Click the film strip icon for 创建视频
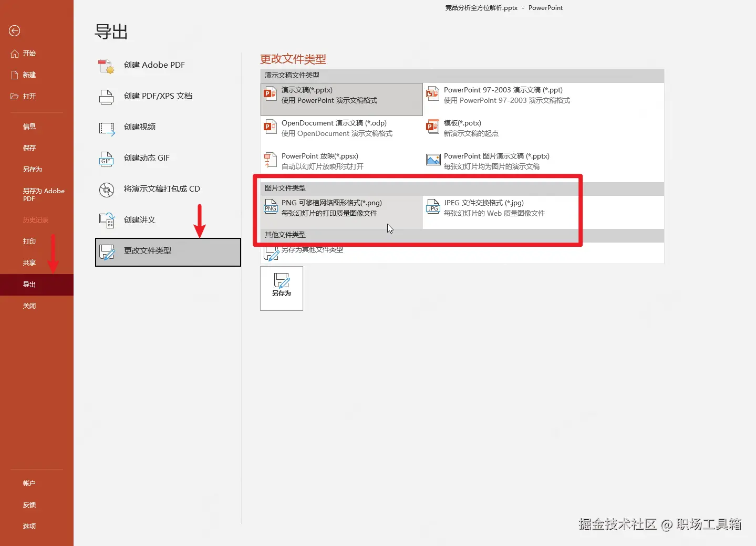The height and width of the screenshot is (546, 756). [107, 128]
